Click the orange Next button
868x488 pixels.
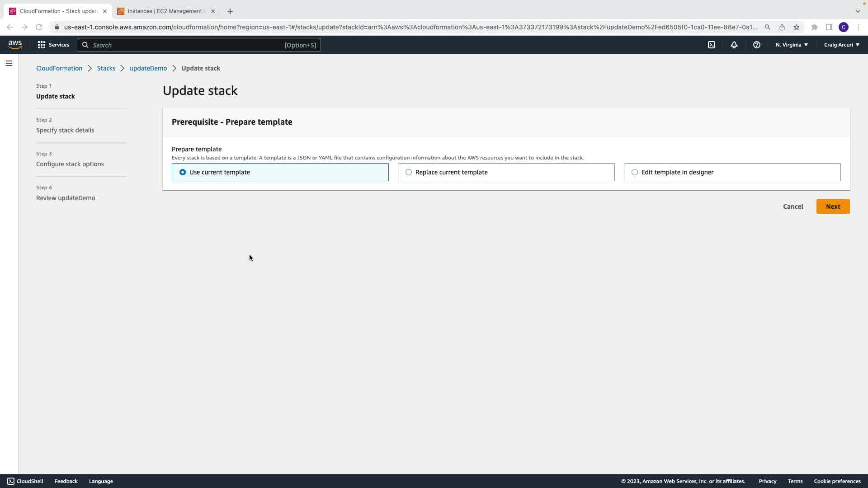click(833, 206)
